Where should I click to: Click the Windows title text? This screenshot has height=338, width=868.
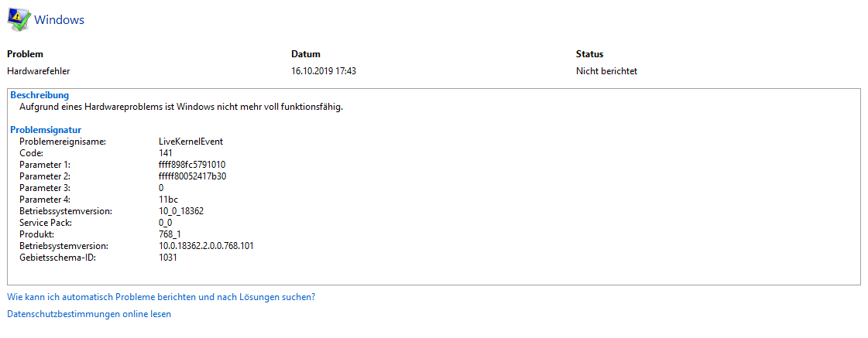click(59, 20)
